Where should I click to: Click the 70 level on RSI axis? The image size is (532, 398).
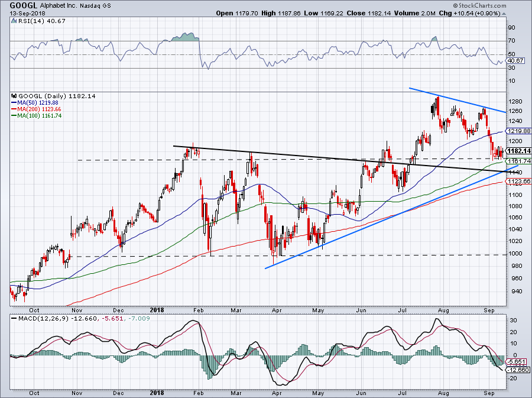pyautogui.click(x=512, y=41)
